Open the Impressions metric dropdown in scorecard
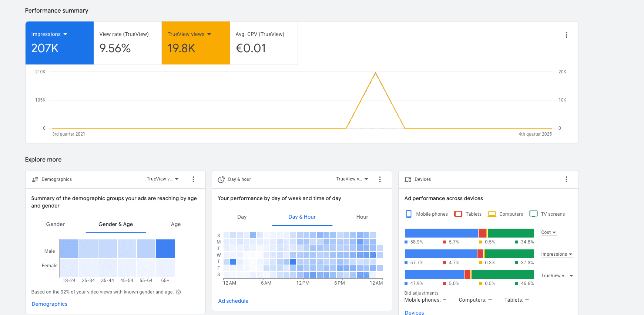The image size is (644, 315). (49, 34)
